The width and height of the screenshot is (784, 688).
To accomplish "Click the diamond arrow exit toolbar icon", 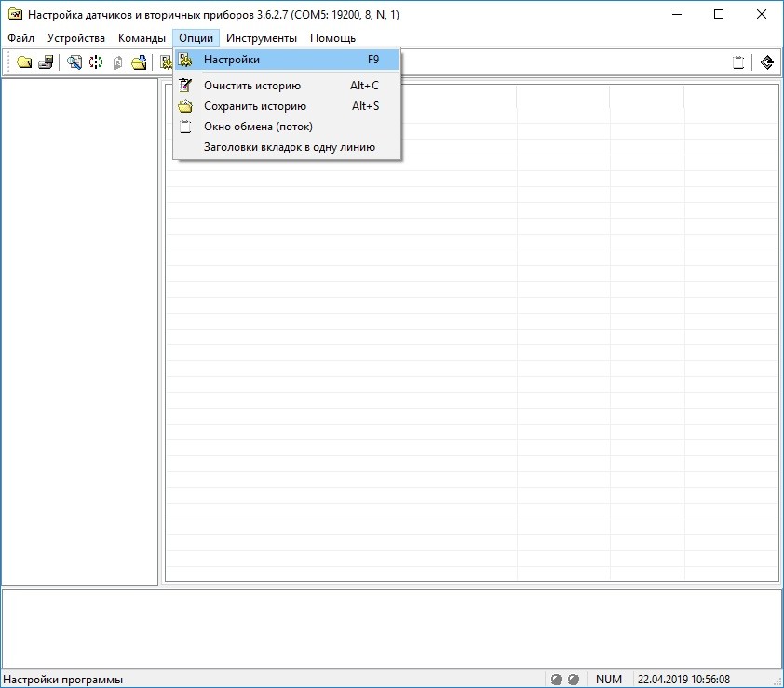I will [x=767, y=62].
